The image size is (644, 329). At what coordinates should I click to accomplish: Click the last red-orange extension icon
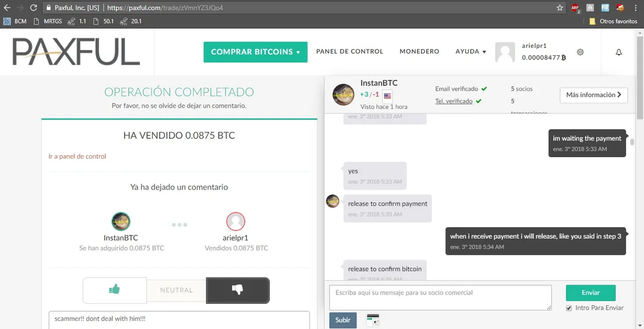click(x=620, y=8)
